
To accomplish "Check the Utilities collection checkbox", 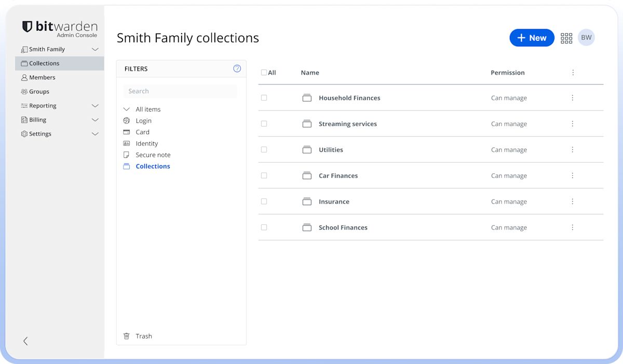I will (264, 150).
